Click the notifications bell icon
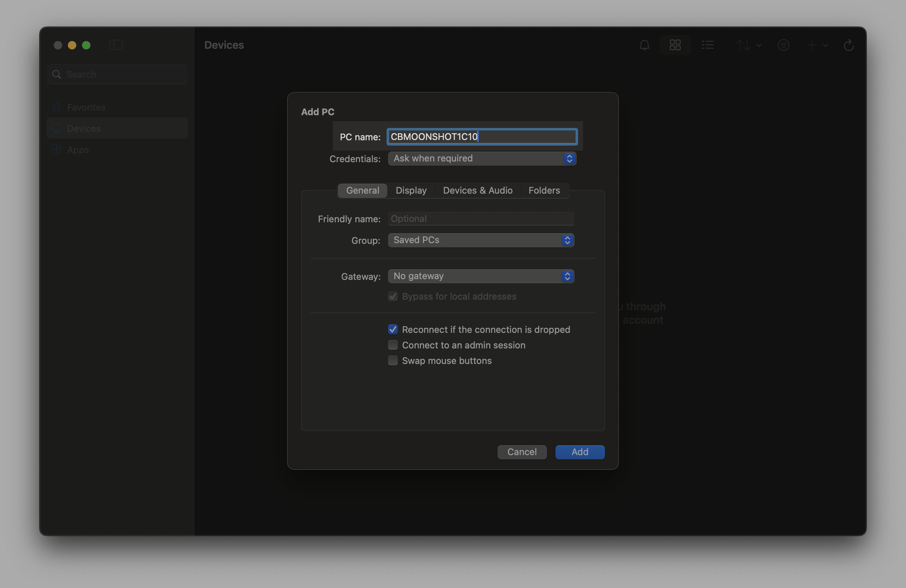This screenshot has height=588, width=906. point(644,45)
